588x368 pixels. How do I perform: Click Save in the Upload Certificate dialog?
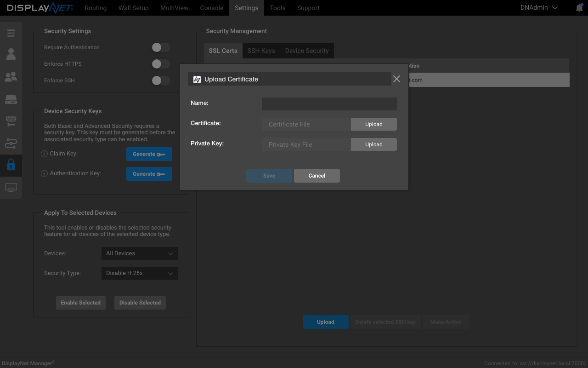[269, 176]
